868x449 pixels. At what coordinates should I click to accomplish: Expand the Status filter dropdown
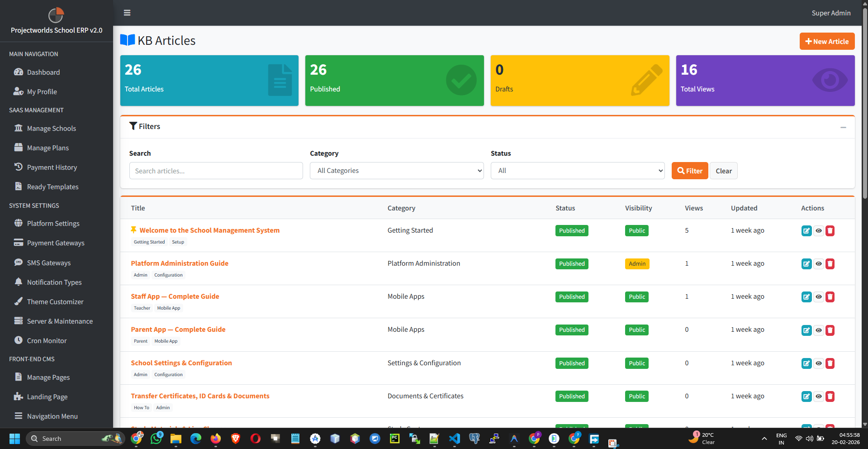click(x=577, y=171)
